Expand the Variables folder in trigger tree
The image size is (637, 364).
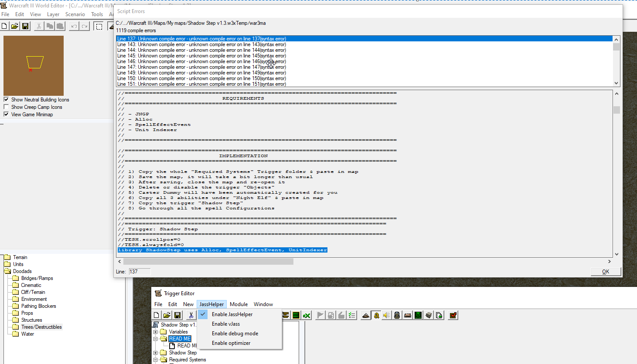click(156, 332)
